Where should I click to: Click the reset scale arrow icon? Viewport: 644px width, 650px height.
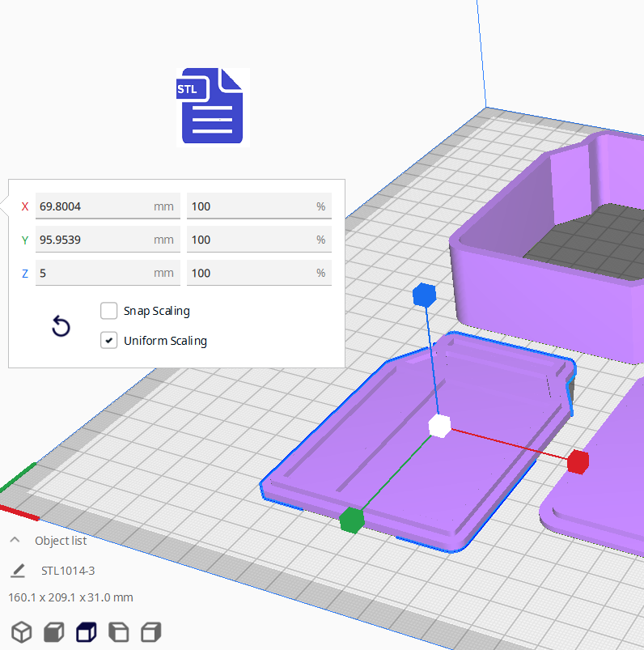pos(61,326)
